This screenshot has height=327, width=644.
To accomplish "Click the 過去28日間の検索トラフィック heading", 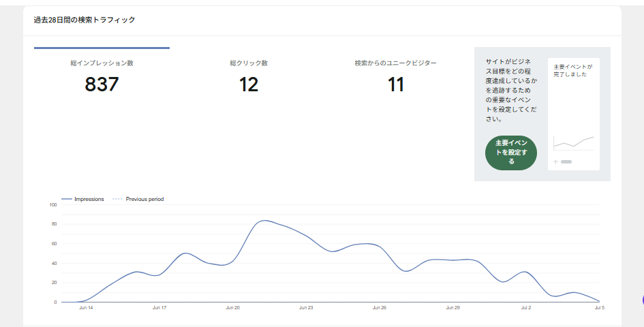I will [x=85, y=20].
